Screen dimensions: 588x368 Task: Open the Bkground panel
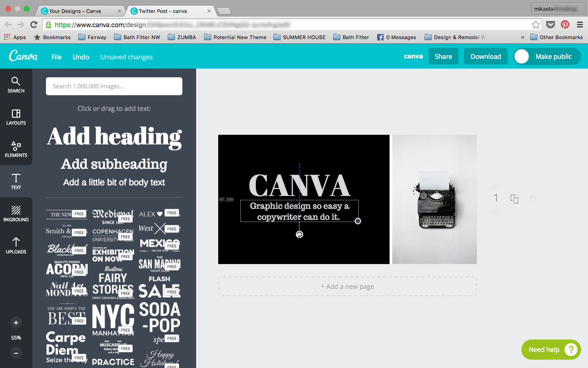16,214
